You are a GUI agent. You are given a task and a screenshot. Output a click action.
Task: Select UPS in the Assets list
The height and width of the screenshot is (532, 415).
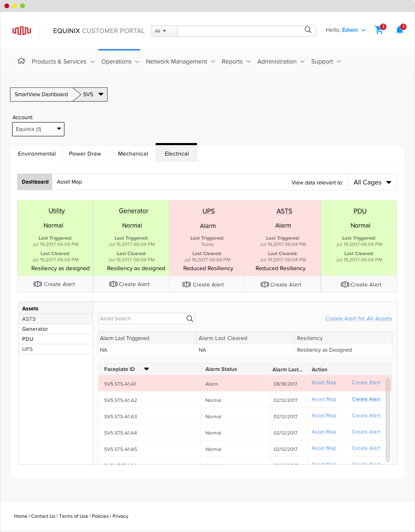(x=56, y=349)
